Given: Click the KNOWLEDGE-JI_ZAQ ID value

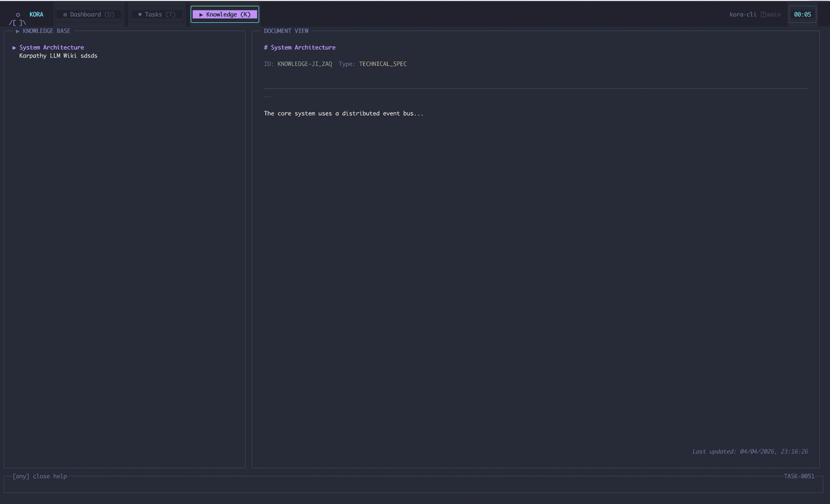Looking at the screenshot, I should coord(305,64).
